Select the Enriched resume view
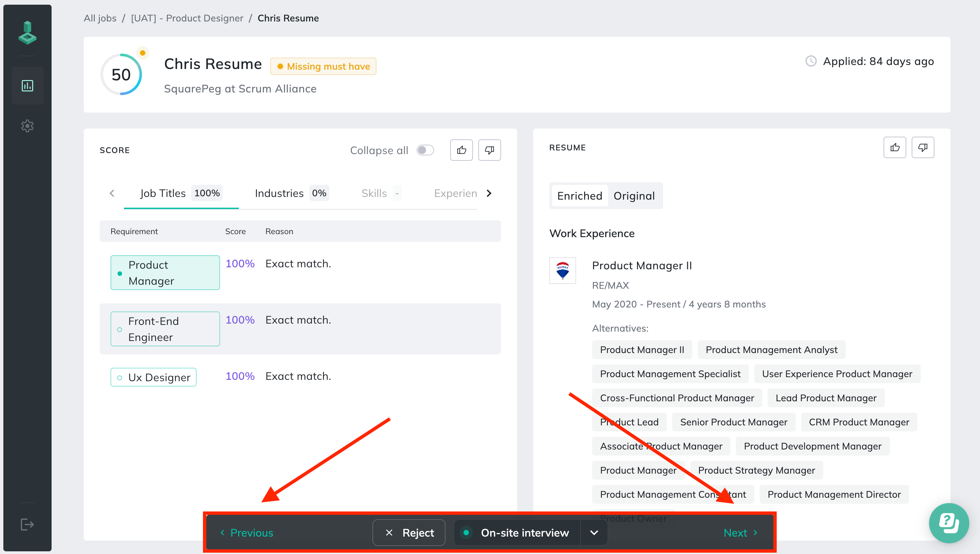The width and height of the screenshot is (980, 554). (579, 196)
